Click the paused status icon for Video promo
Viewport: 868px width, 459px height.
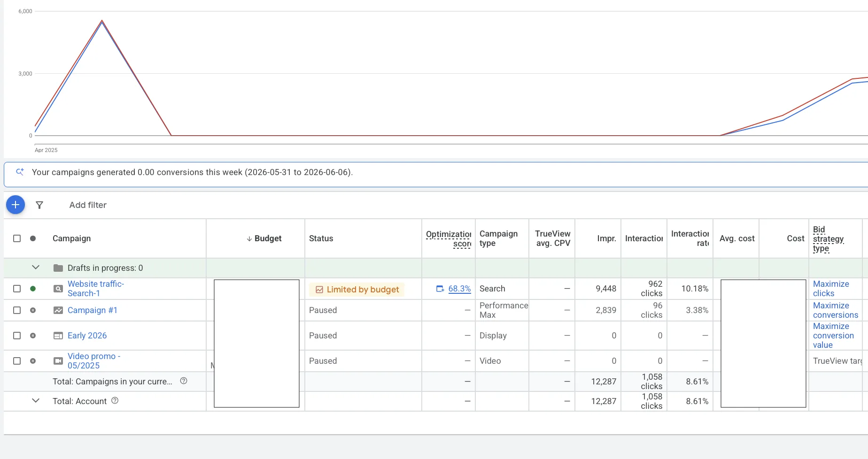tap(33, 361)
